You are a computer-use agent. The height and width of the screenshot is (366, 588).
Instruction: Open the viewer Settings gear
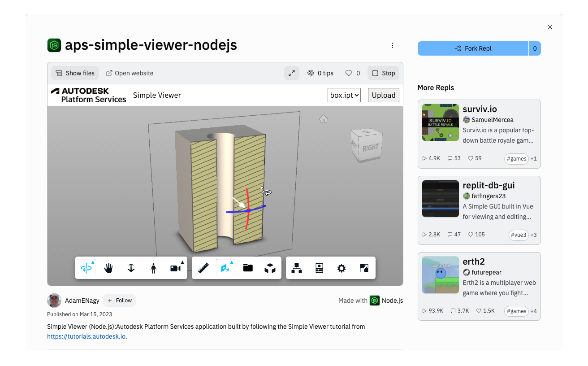tap(341, 268)
